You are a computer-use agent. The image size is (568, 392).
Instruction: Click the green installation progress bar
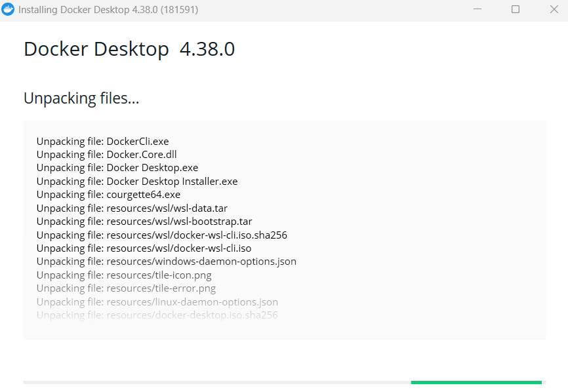click(476, 382)
